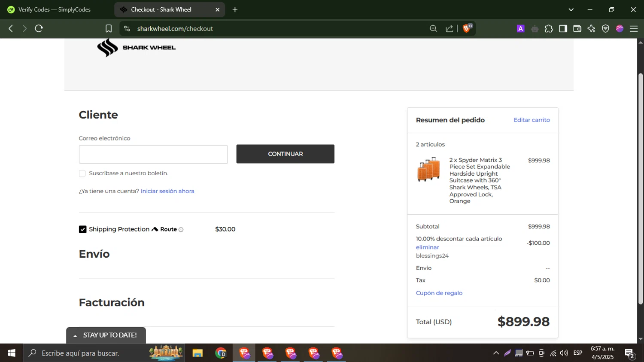The width and height of the screenshot is (644, 362).
Task: Open File Explorer from taskbar
Action: click(197, 353)
